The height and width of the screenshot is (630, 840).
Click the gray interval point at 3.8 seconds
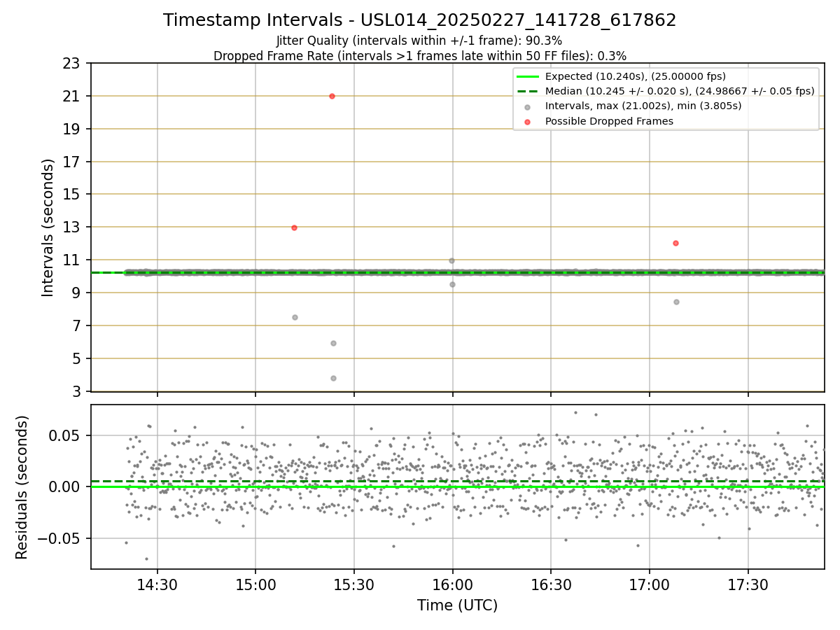point(333,378)
